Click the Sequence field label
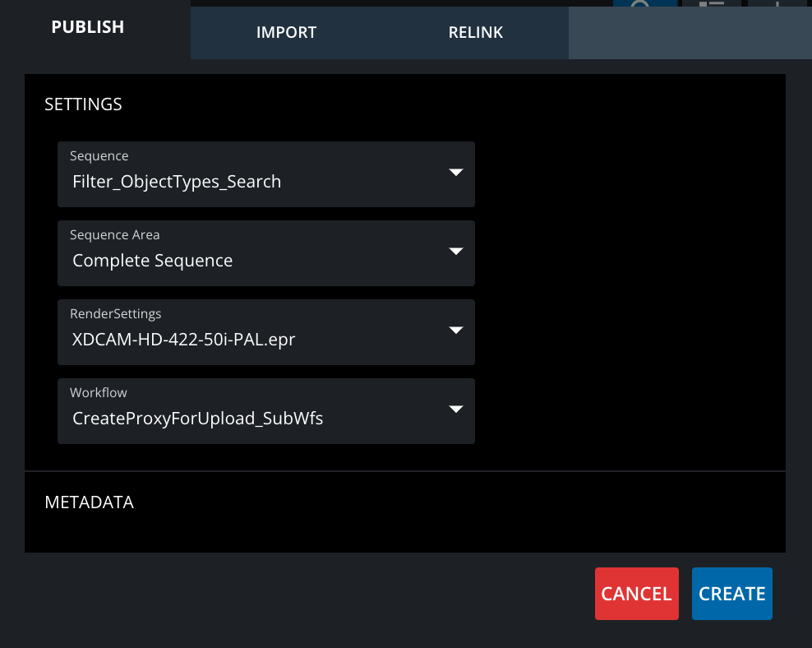The width and height of the screenshot is (812, 648). coord(99,156)
